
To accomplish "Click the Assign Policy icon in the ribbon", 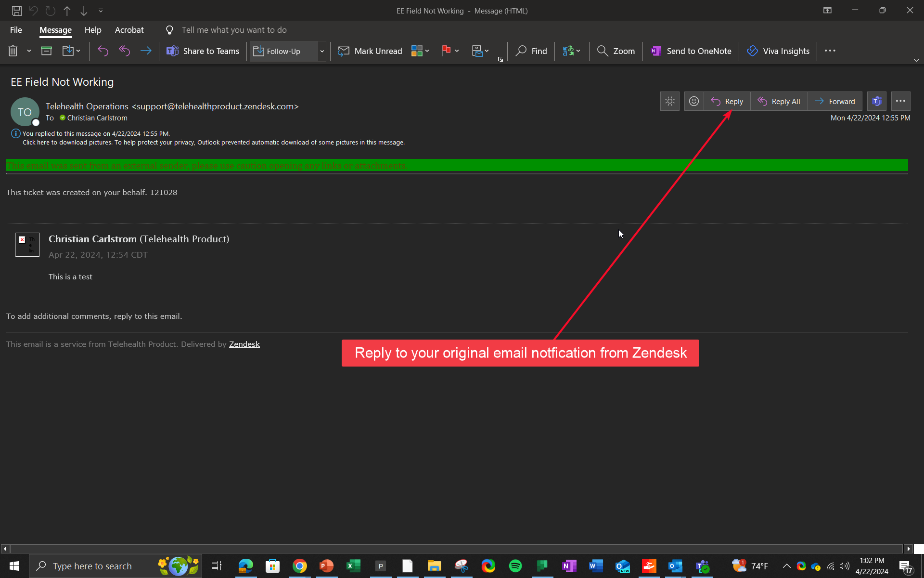I will tap(477, 51).
